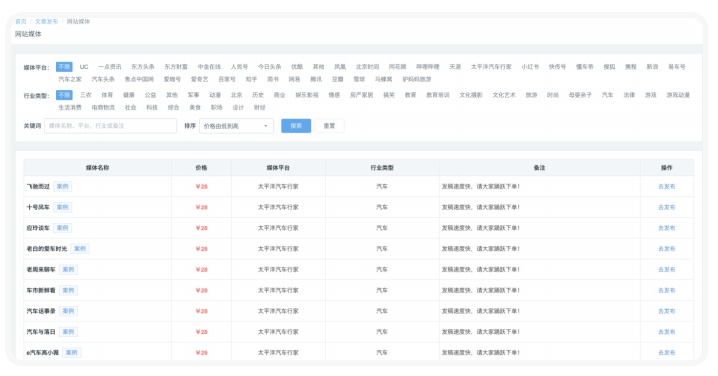Open 案例 tag for 汽车话事录
The width and height of the screenshot is (718, 376).
pos(68,311)
